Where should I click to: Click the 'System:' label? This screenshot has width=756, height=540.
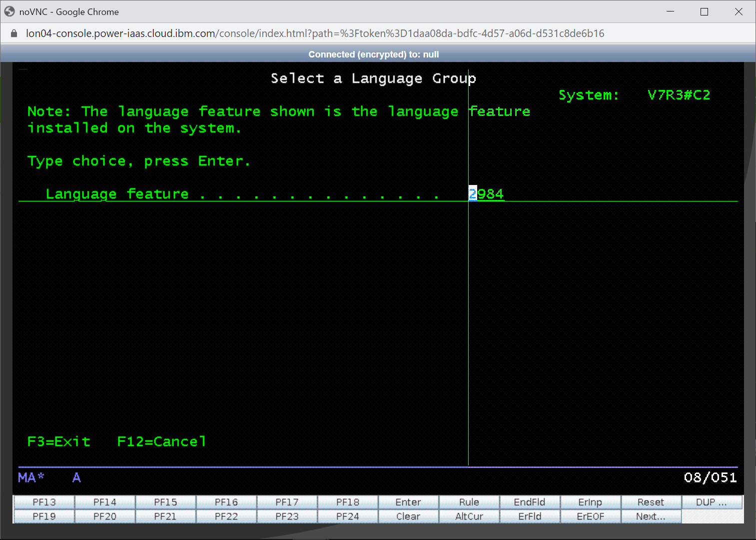pos(589,95)
